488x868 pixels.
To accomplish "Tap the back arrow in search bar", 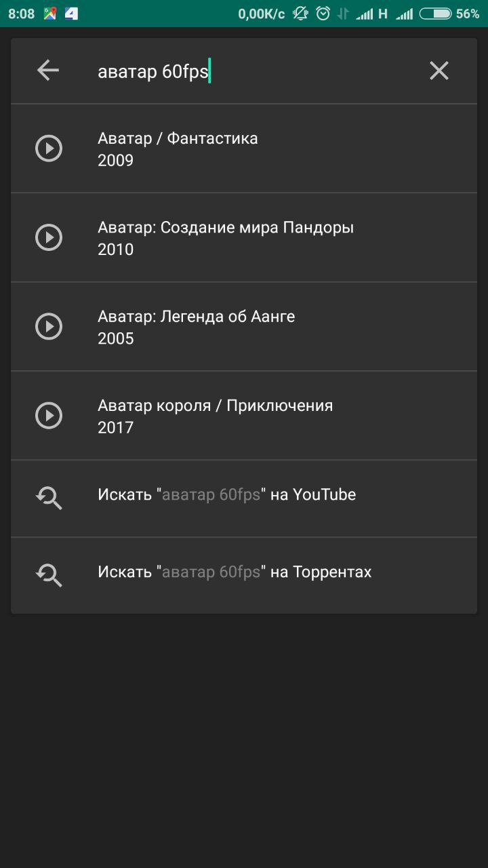I will [48, 70].
